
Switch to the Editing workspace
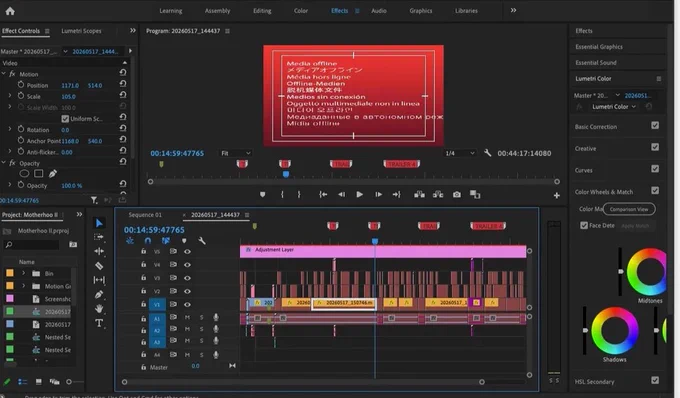262,11
